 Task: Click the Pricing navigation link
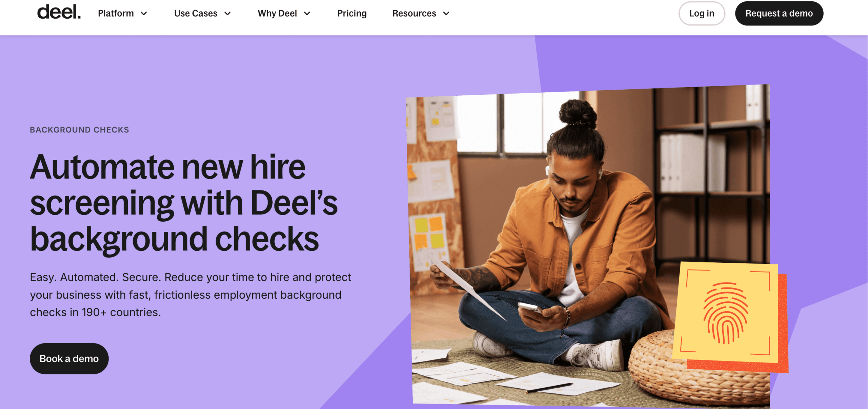[x=353, y=13]
